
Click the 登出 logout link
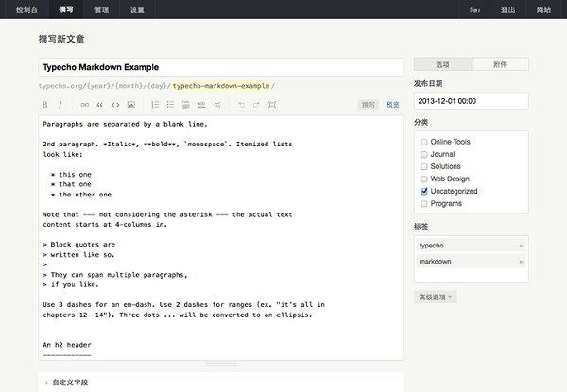click(x=508, y=9)
